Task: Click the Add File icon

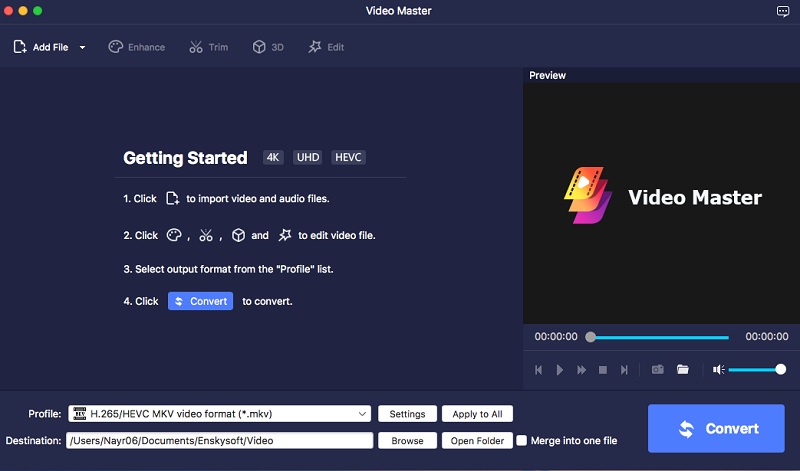Action: pos(19,47)
